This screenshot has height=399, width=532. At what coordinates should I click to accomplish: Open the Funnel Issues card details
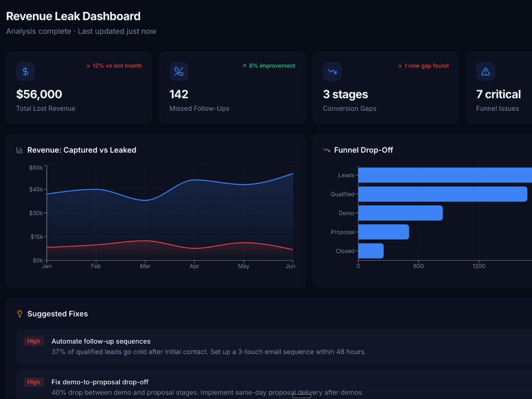pos(498,87)
